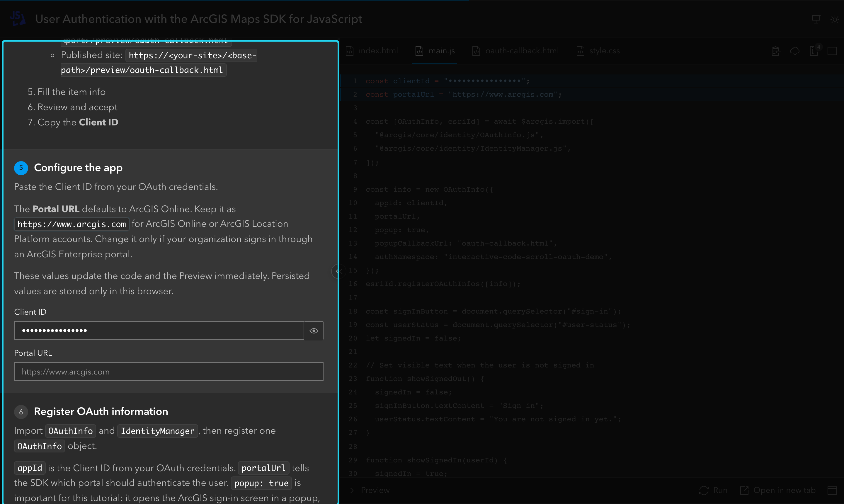The width and height of the screenshot is (844, 504).
Task: Click the IdentityManager inline code
Action: [158, 431]
